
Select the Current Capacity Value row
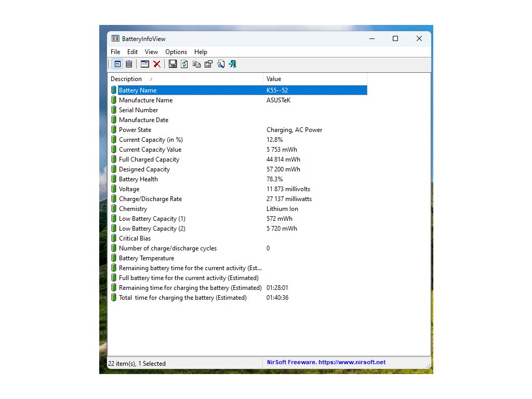pyautogui.click(x=239, y=150)
